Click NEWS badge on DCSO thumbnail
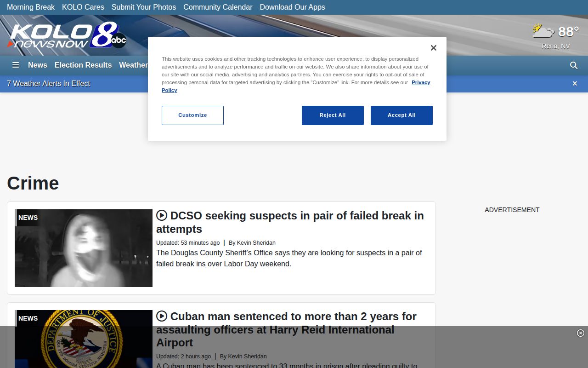588x368 pixels. click(28, 218)
